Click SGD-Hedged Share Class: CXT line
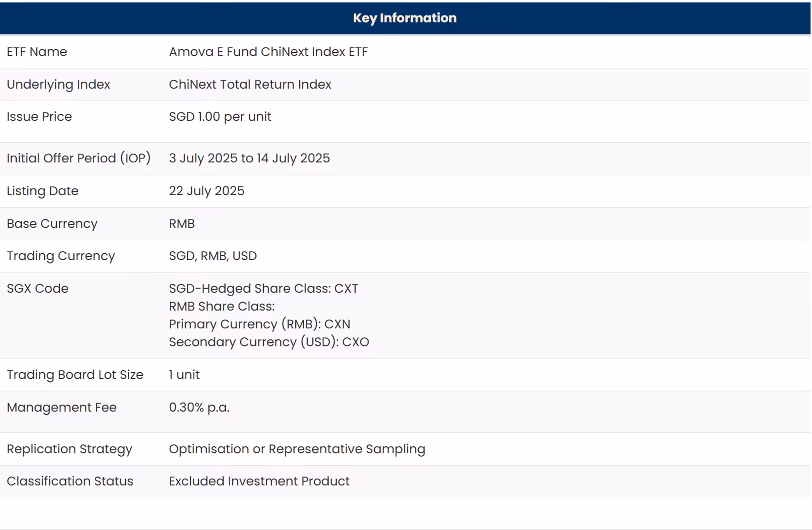 263,288
